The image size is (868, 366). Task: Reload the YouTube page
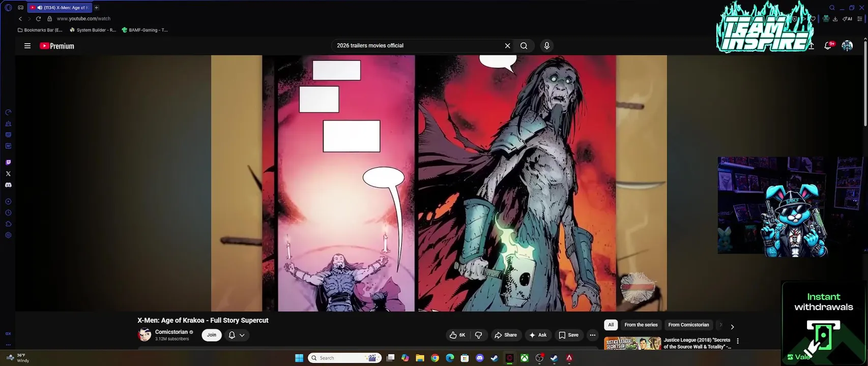[38, 18]
